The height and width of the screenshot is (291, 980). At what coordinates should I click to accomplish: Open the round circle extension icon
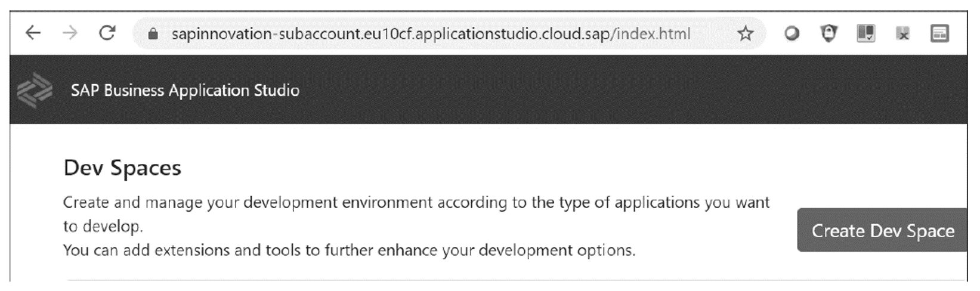tap(792, 34)
